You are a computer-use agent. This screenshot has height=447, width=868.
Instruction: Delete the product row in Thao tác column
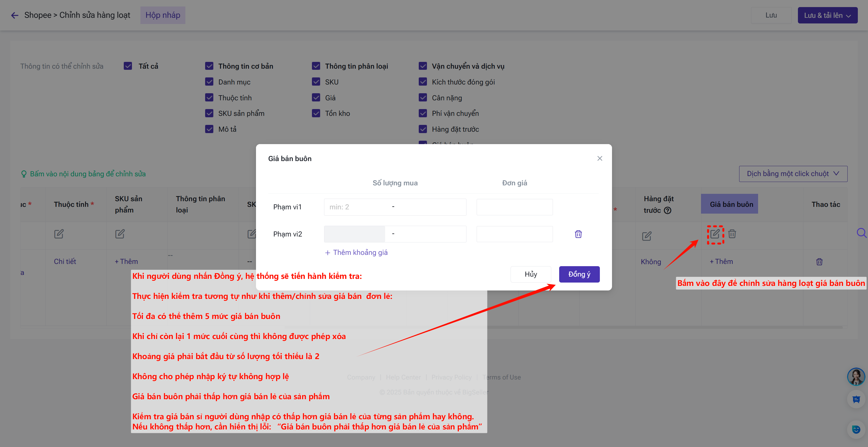click(819, 262)
